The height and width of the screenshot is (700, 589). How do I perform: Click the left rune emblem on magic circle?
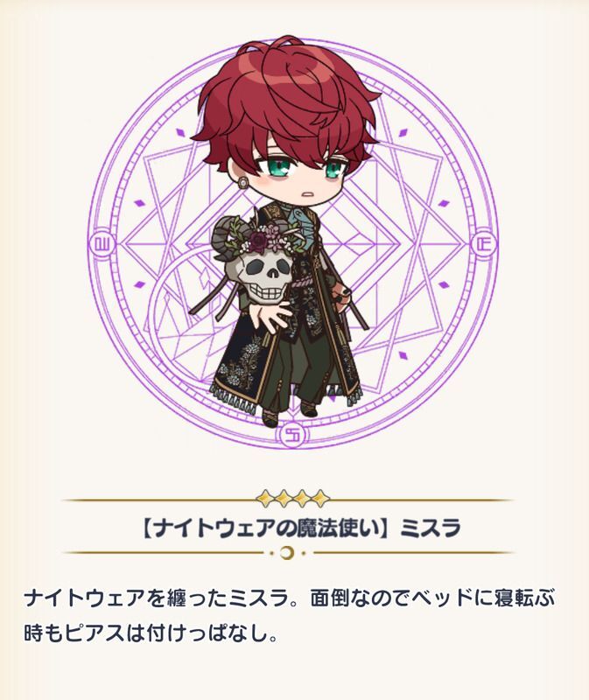(102, 244)
